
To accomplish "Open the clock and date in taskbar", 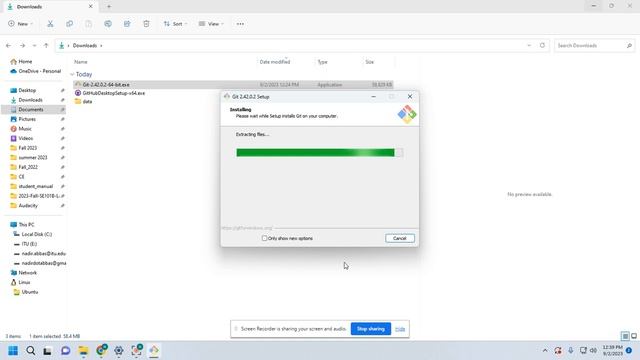I will tap(612, 351).
